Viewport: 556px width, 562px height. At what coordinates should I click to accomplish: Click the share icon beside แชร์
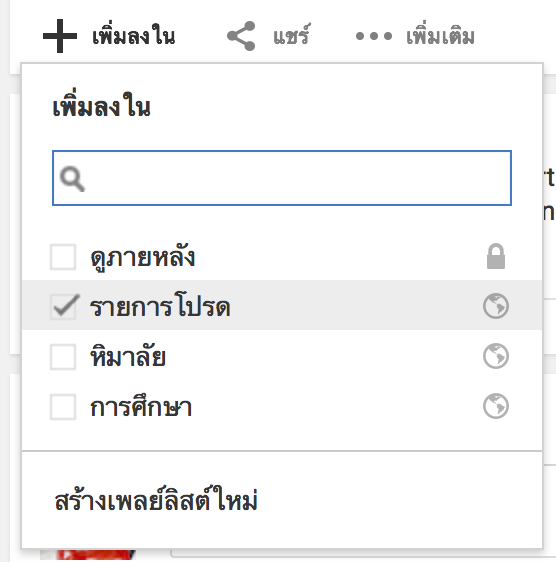(x=241, y=36)
